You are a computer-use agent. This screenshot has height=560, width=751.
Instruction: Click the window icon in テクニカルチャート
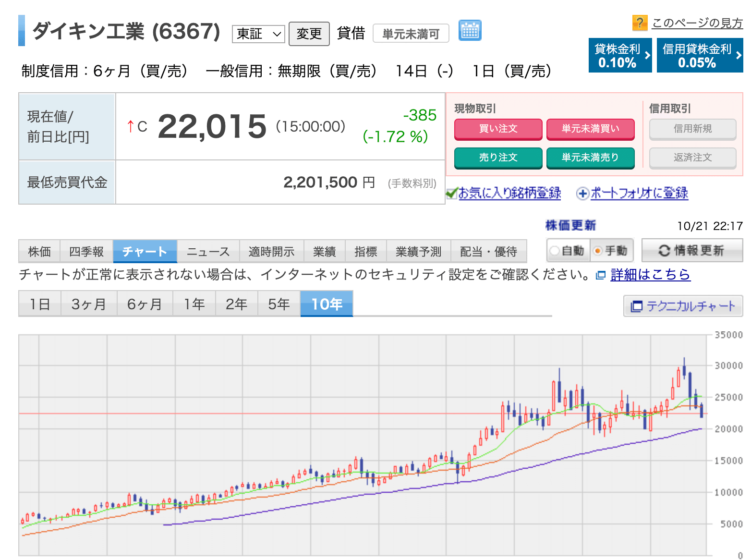click(636, 306)
